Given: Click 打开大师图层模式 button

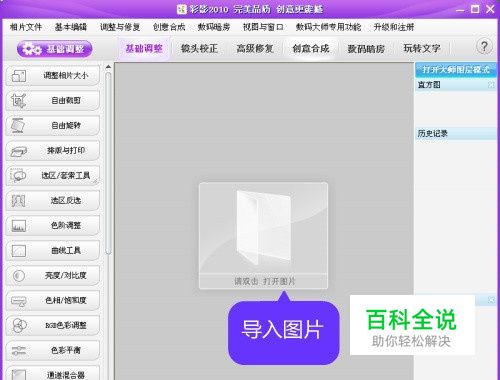Looking at the screenshot, I should click(456, 70).
